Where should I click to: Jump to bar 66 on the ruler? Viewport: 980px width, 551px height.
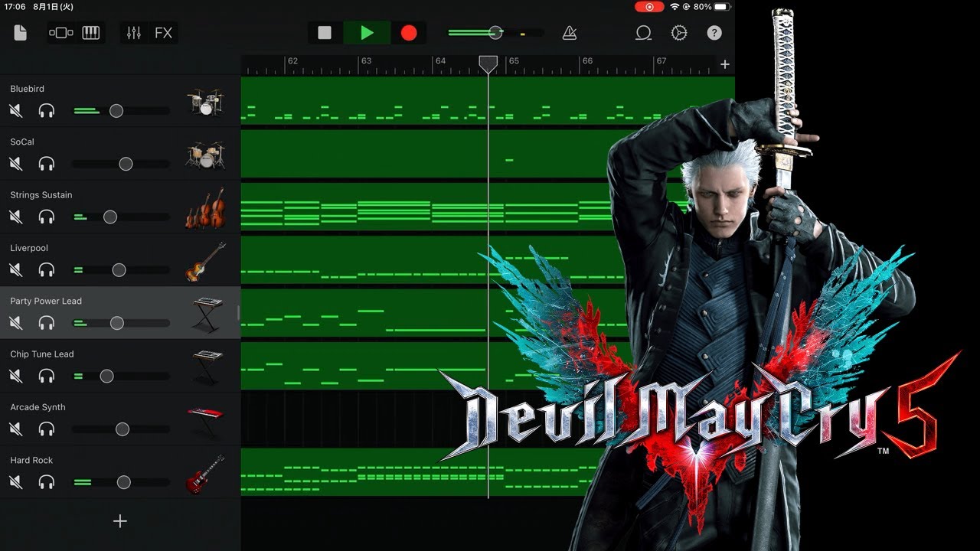pos(587,61)
